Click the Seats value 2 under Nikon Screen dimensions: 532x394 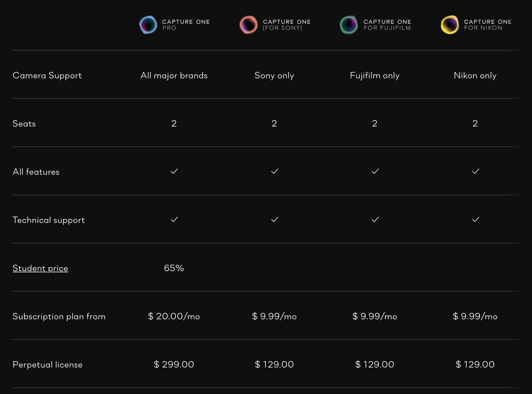[475, 123]
